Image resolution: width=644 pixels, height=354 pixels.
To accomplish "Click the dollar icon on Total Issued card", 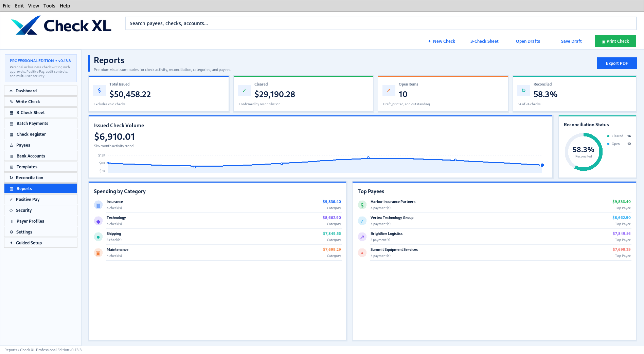I will tap(99, 91).
